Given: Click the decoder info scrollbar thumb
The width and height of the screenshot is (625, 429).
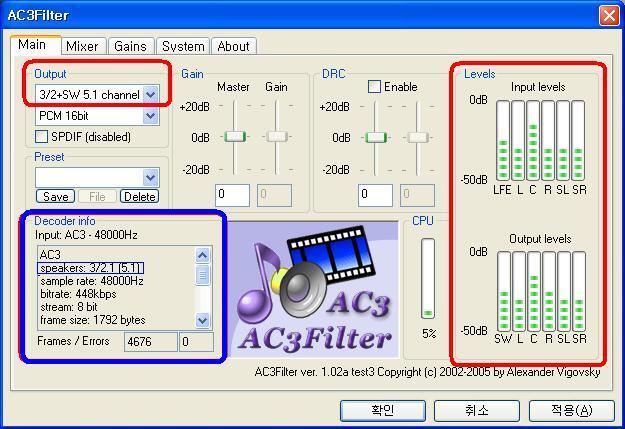Looking at the screenshot, I should (202, 275).
